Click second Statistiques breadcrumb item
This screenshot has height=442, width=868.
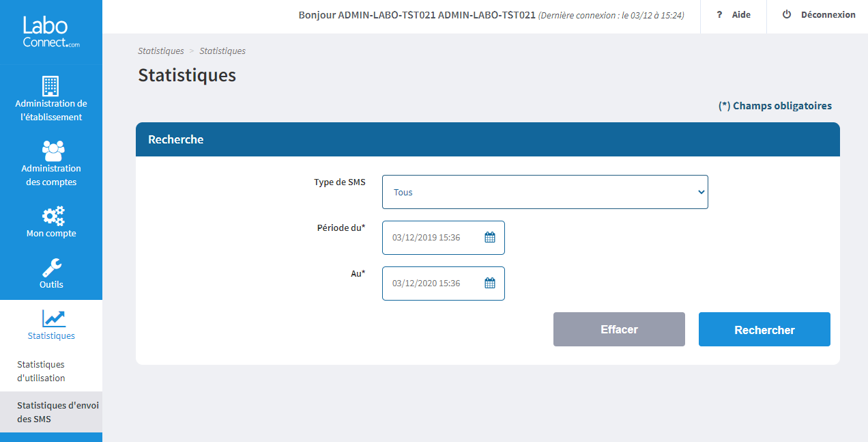tap(222, 51)
